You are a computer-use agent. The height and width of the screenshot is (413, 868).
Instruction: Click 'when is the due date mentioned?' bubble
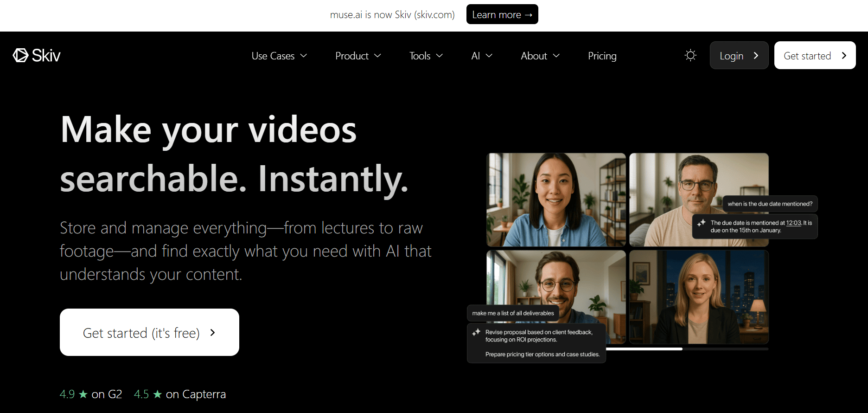[770, 204]
